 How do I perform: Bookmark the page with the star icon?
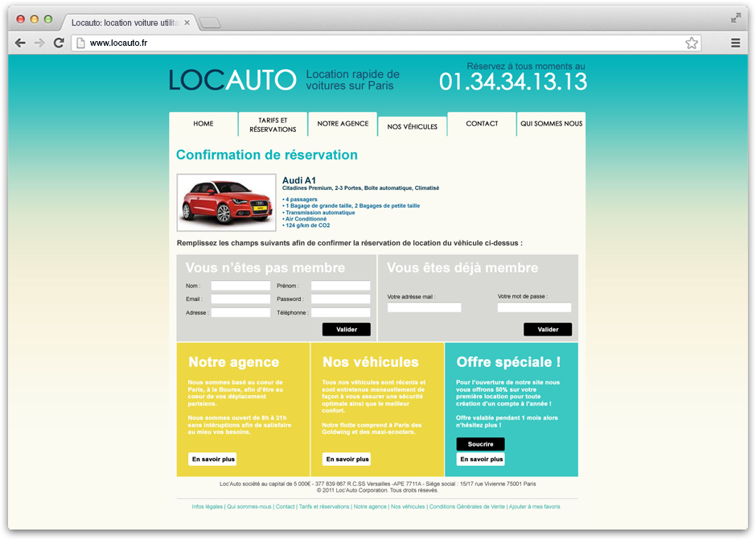click(691, 43)
